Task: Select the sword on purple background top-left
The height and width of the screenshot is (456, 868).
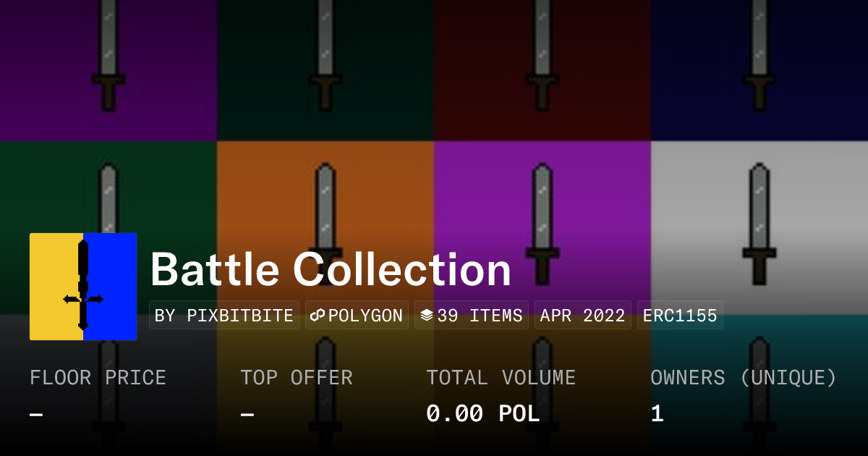Action: coord(108,56)
